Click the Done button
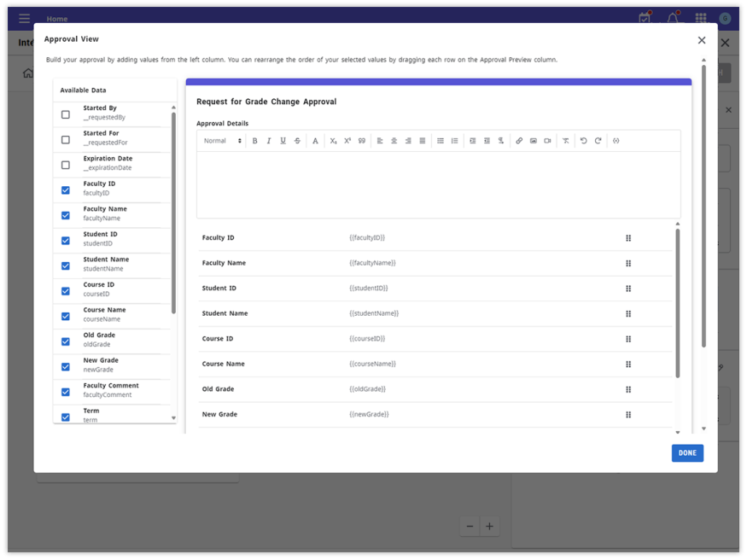 coord(687,453)
